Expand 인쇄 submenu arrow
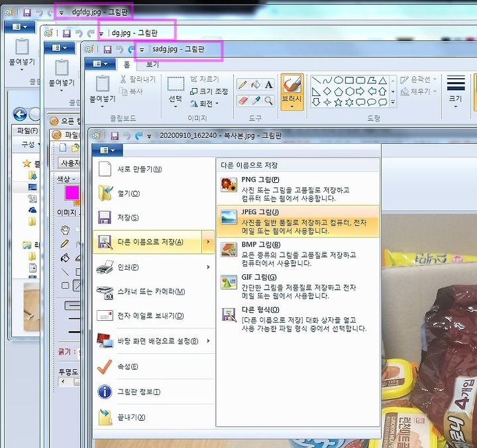 pyautogui.click(x=209, y=267)
